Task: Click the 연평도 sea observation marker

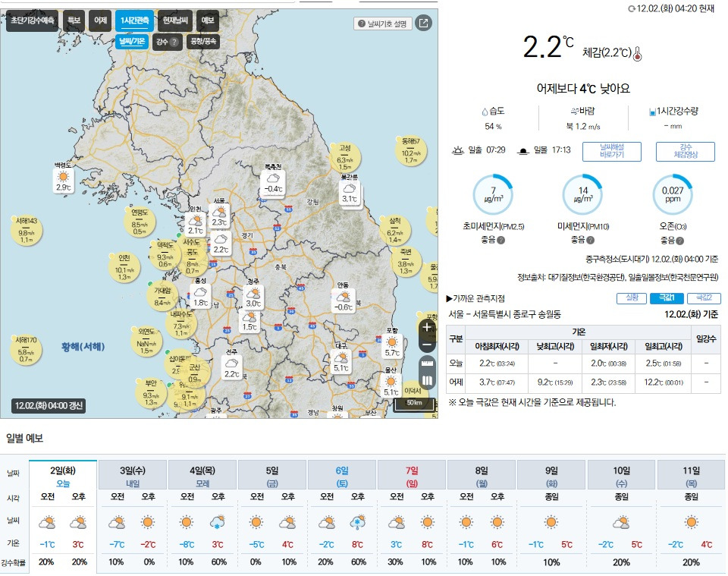Action: pyautogui.click(x=140, y=221)
